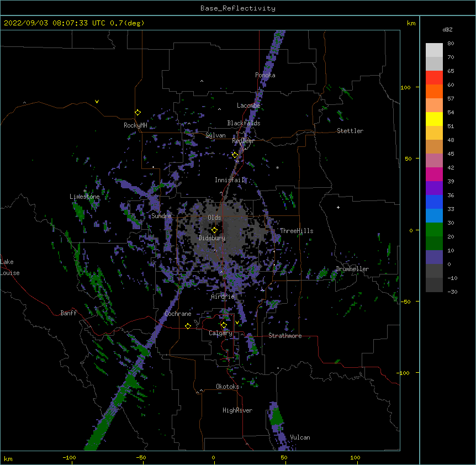Click the Calgary city label
The width and height of the screenshot is (476, 465).
tap(220, 333)
